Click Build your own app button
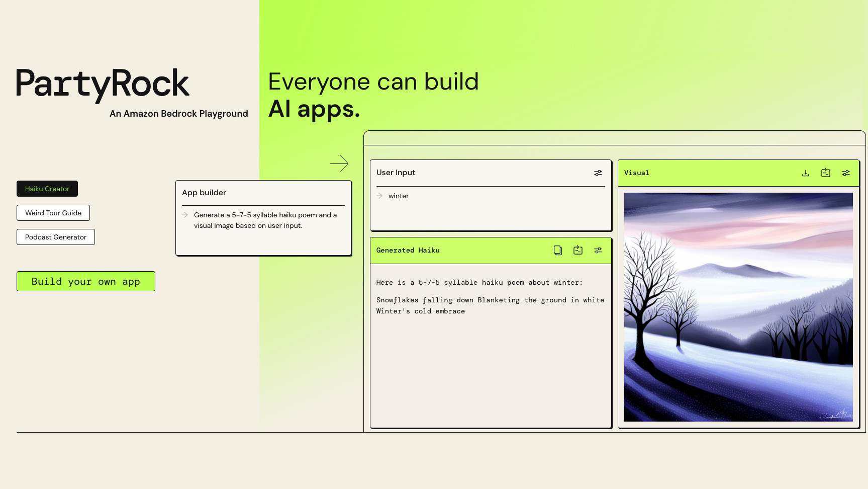This screenshot has height=489, width=868. (86, 281)
